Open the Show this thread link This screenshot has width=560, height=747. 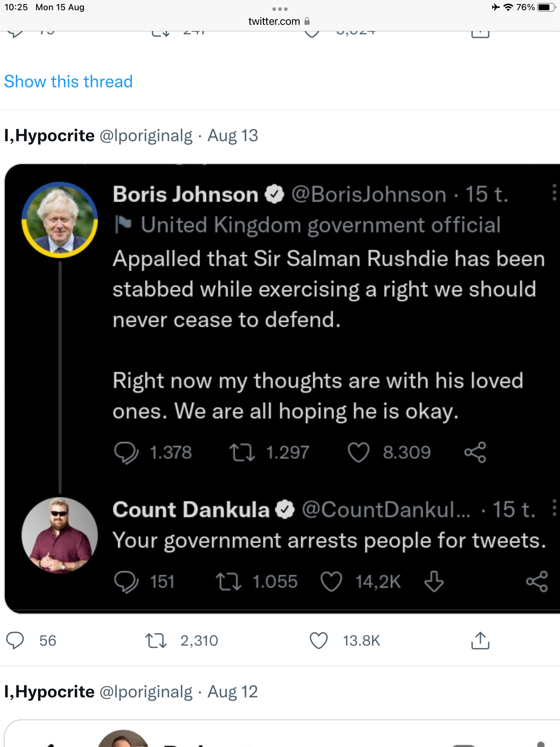(x=68, y=81)
